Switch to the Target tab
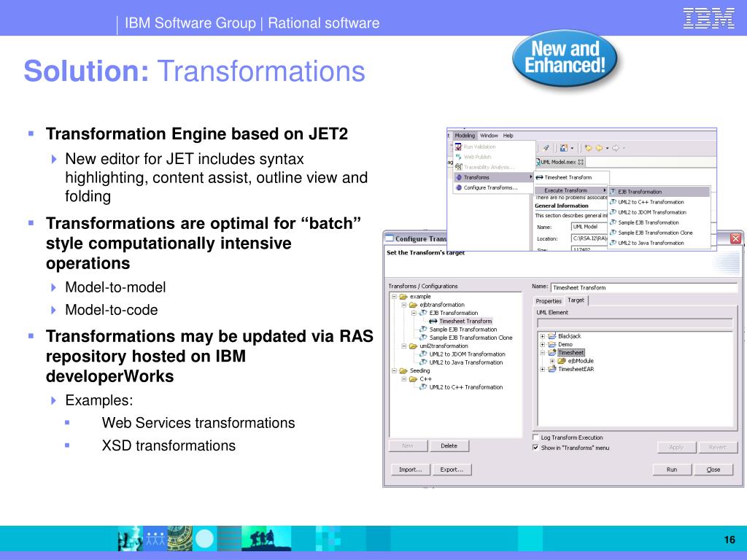 (576, 300)
